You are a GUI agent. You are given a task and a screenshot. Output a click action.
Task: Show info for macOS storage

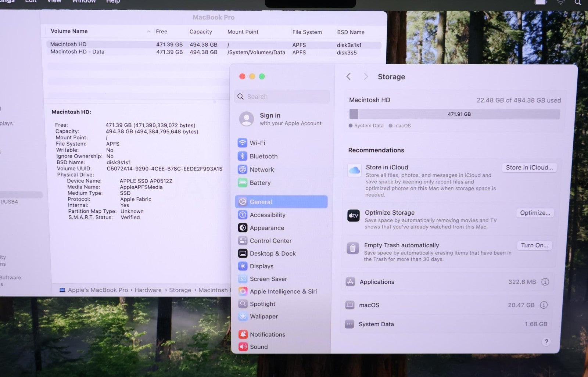click(x=544, y=305)
